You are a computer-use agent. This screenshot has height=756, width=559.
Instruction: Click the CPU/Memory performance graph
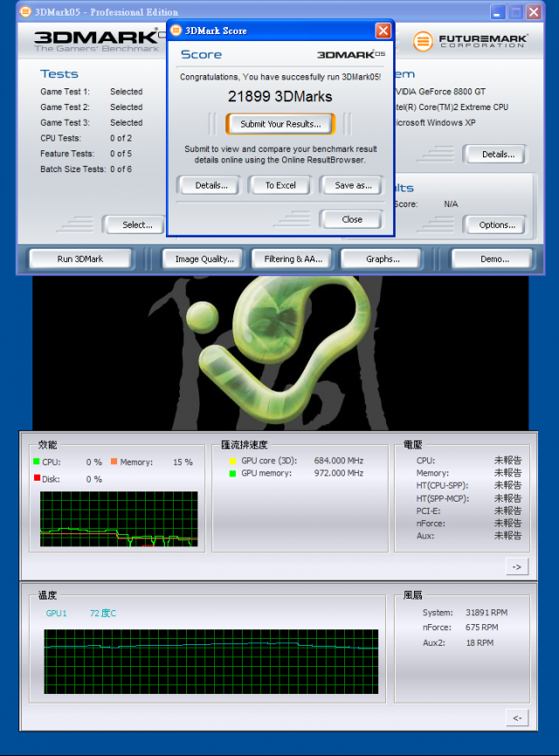click(119, 519)
